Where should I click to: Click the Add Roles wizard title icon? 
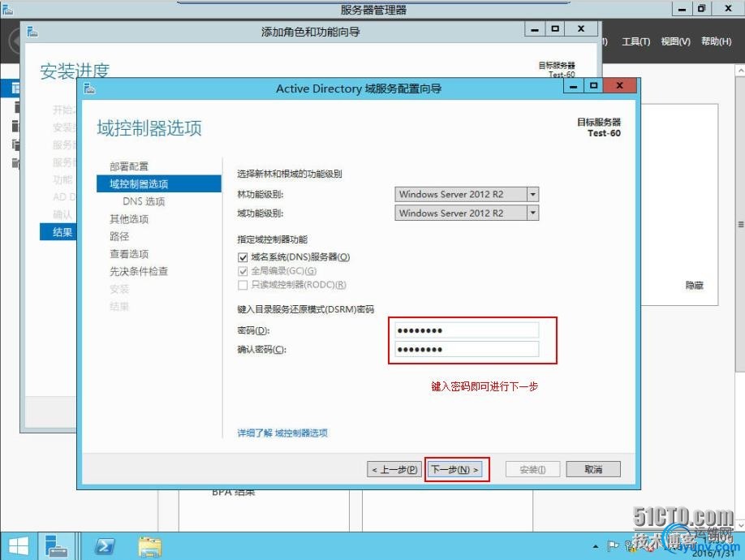tap(32, 32)
